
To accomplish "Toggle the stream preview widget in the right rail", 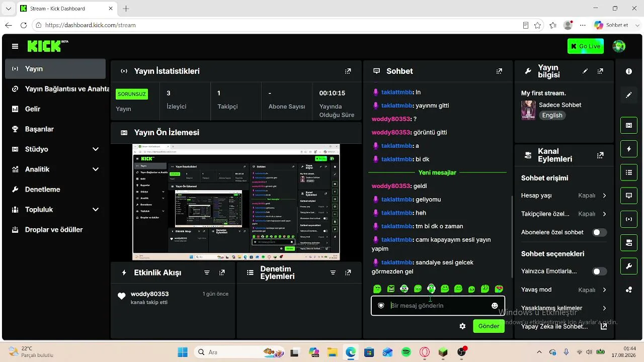I will click(x=629, y=125).
